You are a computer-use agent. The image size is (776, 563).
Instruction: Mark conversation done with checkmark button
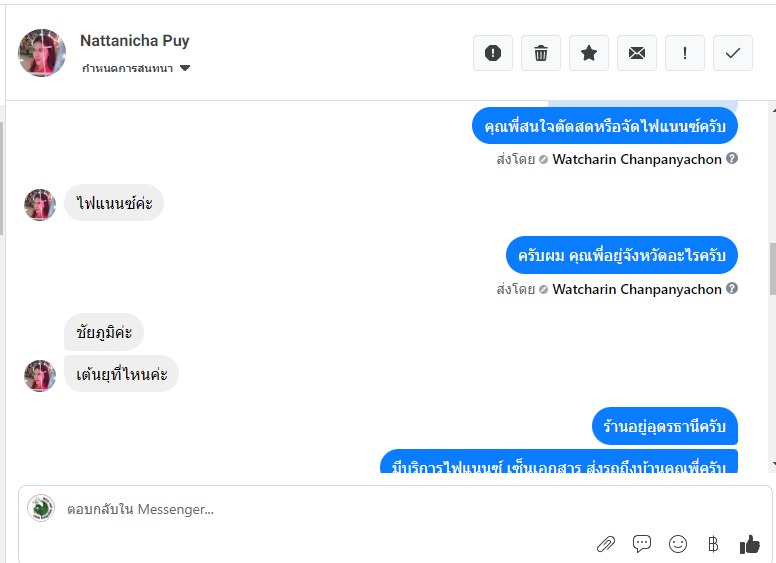point(732,53)
